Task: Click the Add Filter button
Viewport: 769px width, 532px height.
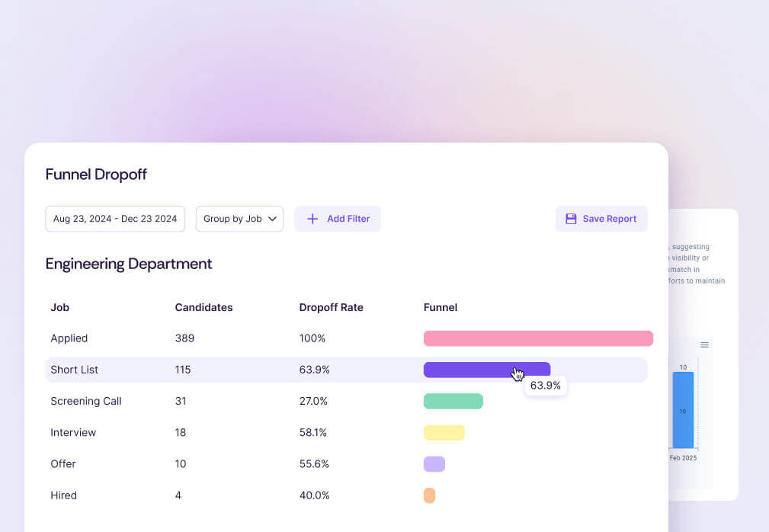Action: click(338, 219)
